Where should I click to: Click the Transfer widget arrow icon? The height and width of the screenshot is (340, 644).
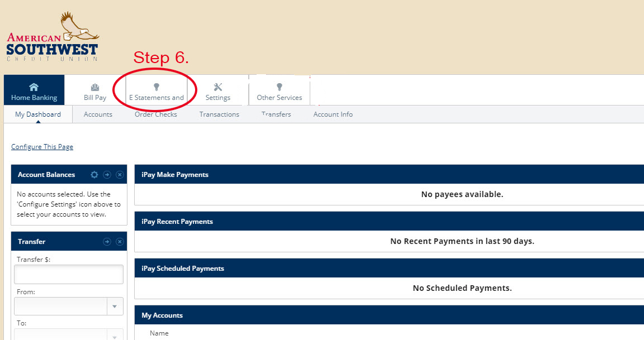[x=107, y=242]
